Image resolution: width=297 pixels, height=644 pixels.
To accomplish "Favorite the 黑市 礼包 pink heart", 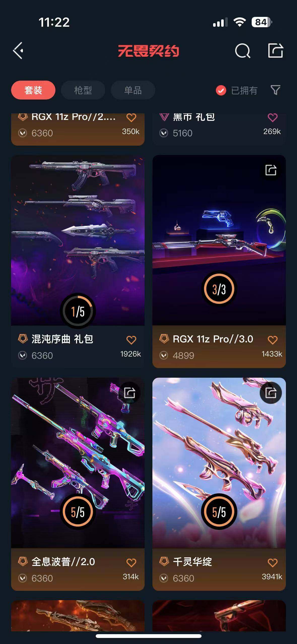I will click(x=273, y=117).
